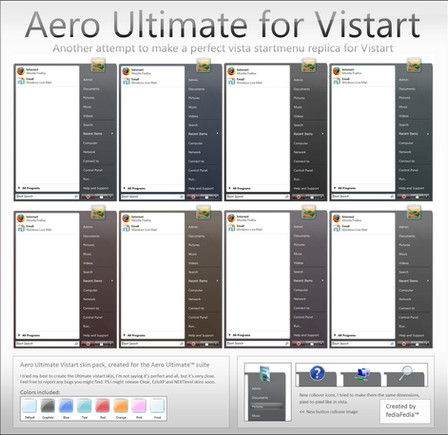Select the Graphite color swatch
This screenshot has height=435, width=448.
tap(48, 406)
